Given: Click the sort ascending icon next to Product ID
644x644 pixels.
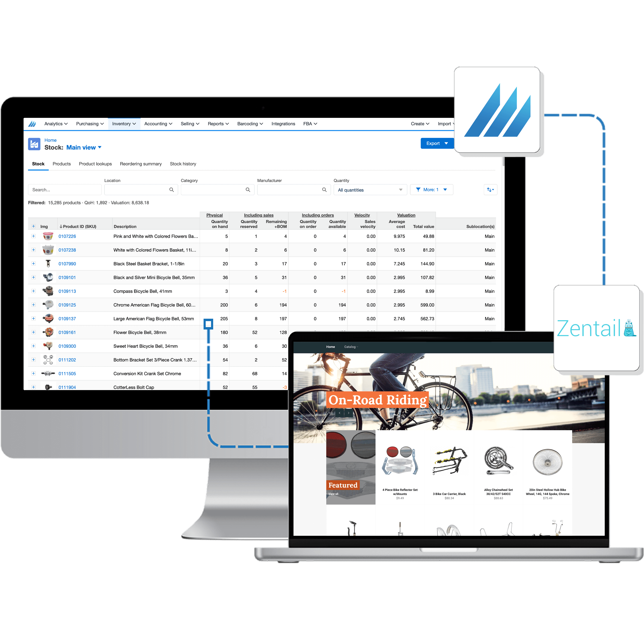Looking at the screenshot, I should [x=60, y=226].
